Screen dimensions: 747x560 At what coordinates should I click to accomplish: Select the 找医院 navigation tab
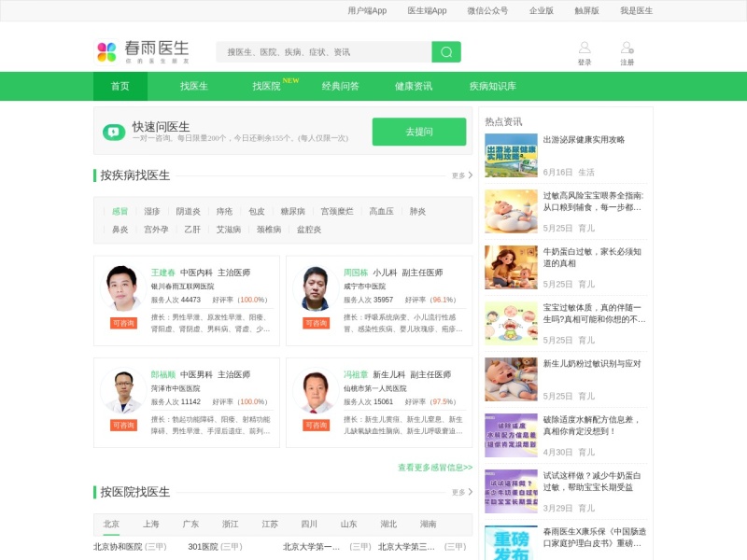266,86
